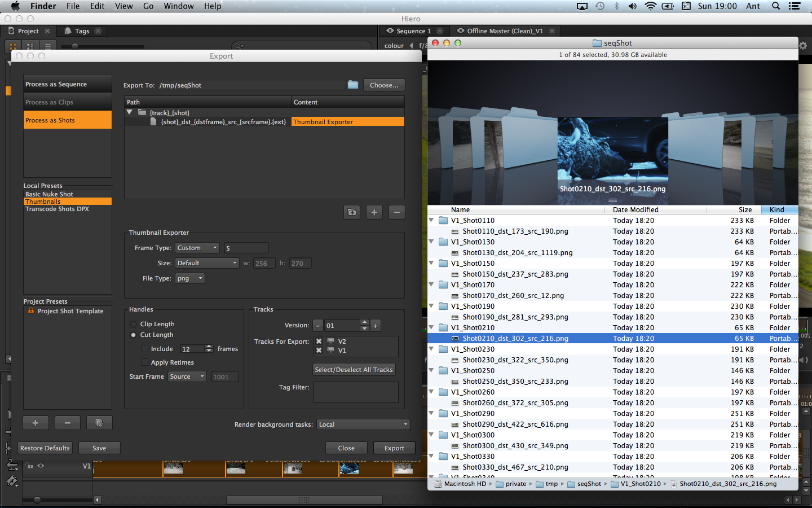Open the Frame Type dropdown set to Custom
Screen dimensions: 812x508
(197, 248)
